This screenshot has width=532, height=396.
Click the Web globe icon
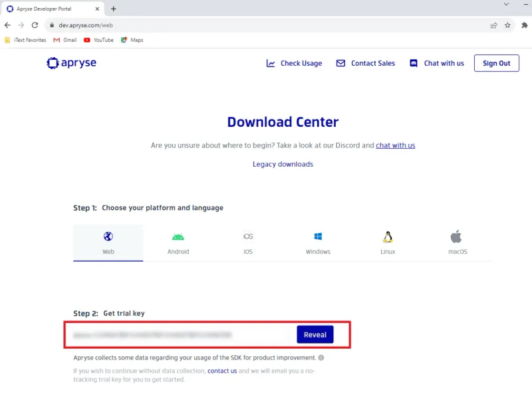(x=108, y=237)
